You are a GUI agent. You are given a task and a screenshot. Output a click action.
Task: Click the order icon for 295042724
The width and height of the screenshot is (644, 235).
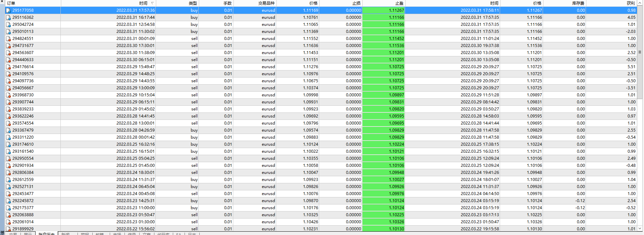click(x=8, y=25)
